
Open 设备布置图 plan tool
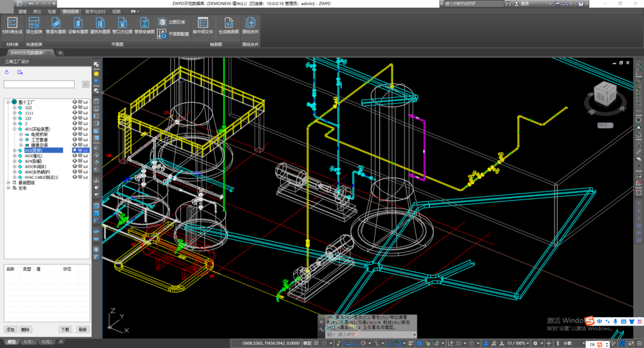click(78, 26)
